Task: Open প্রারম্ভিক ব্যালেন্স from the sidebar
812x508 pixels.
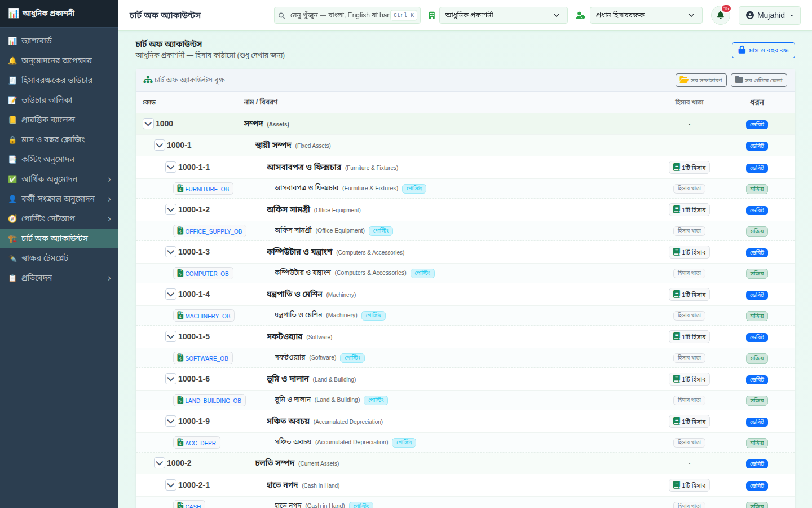Action: click(x=59, y=120)
